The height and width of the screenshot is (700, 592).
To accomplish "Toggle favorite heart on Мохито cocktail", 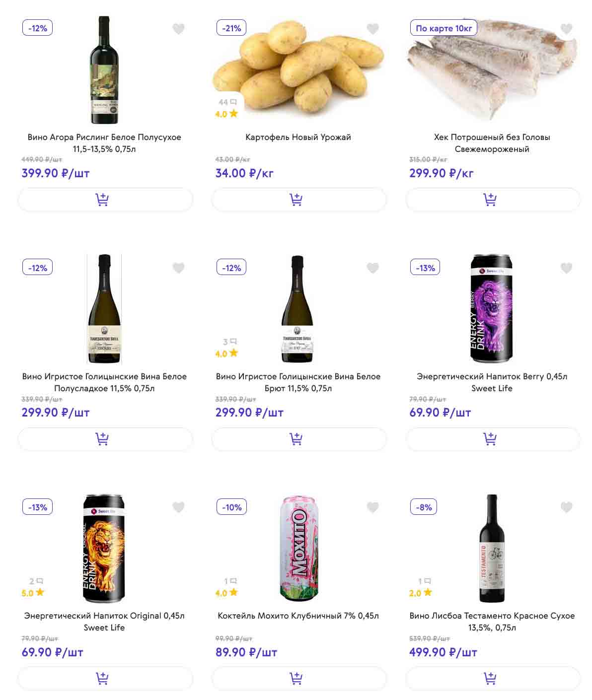I will click(372, 507).
